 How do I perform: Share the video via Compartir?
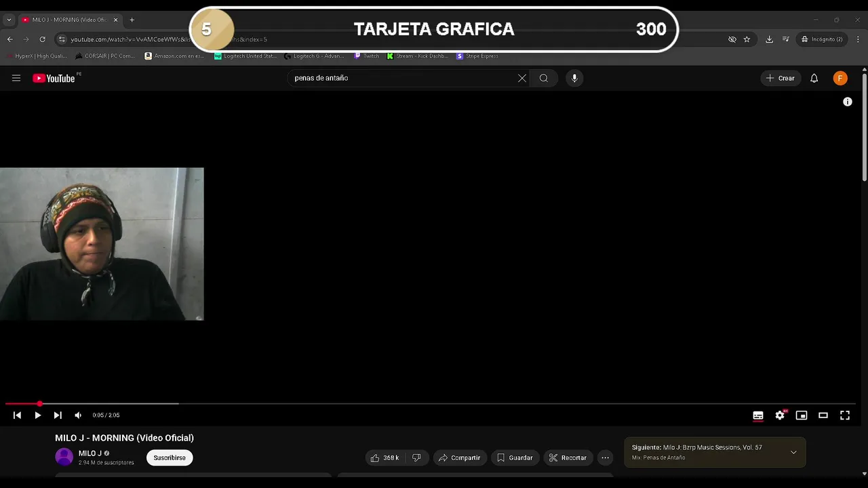coord(459,458)
